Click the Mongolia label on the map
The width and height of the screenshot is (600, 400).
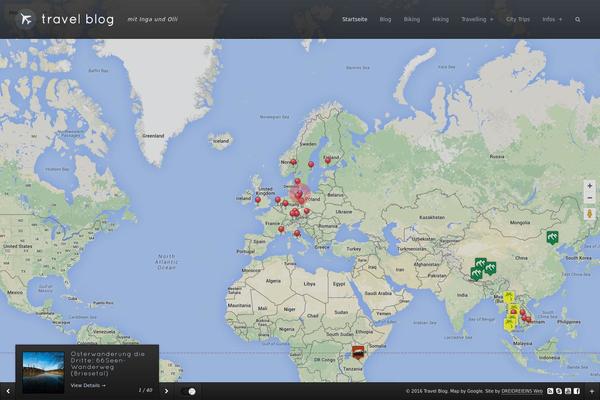(520, 223)
